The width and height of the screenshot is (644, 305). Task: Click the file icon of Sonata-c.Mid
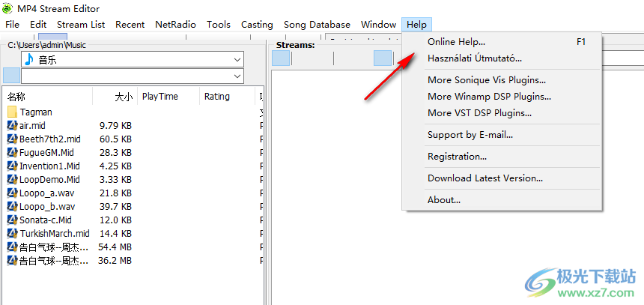click(x=12, y=220)
